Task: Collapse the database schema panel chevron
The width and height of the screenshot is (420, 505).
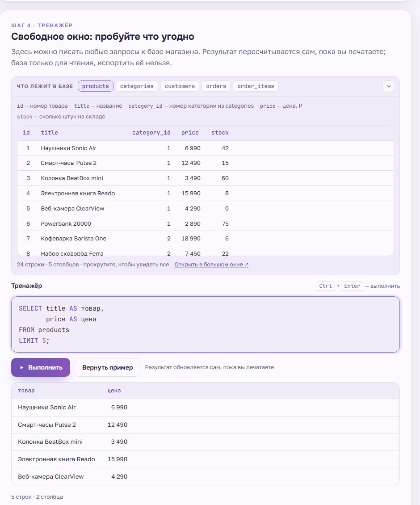Action: (388, 86)
